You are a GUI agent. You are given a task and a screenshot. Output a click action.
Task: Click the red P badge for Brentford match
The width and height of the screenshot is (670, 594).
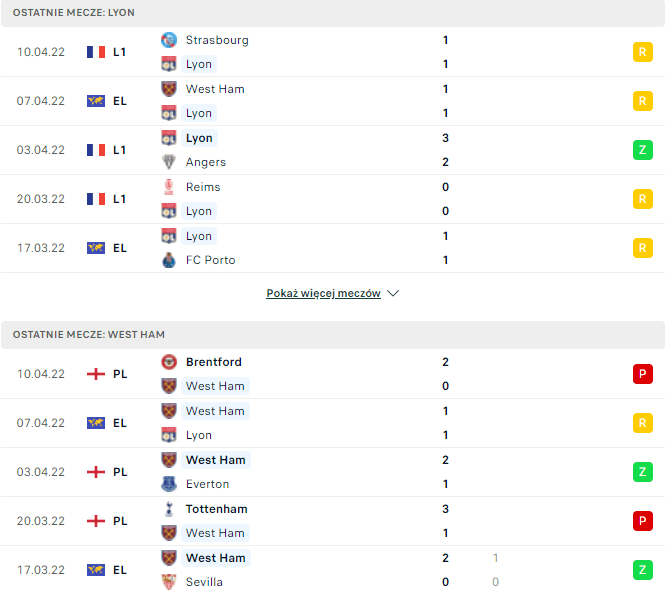tap(642, 374)
